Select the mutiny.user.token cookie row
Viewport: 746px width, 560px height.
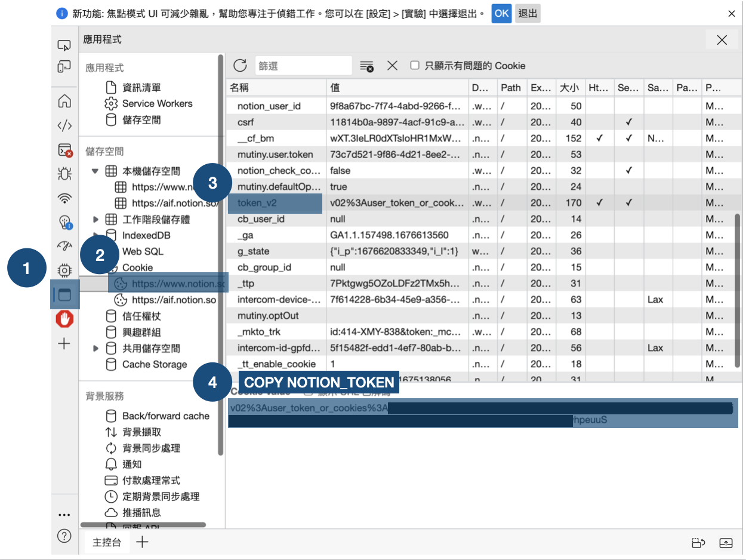(x=483, y=155)
